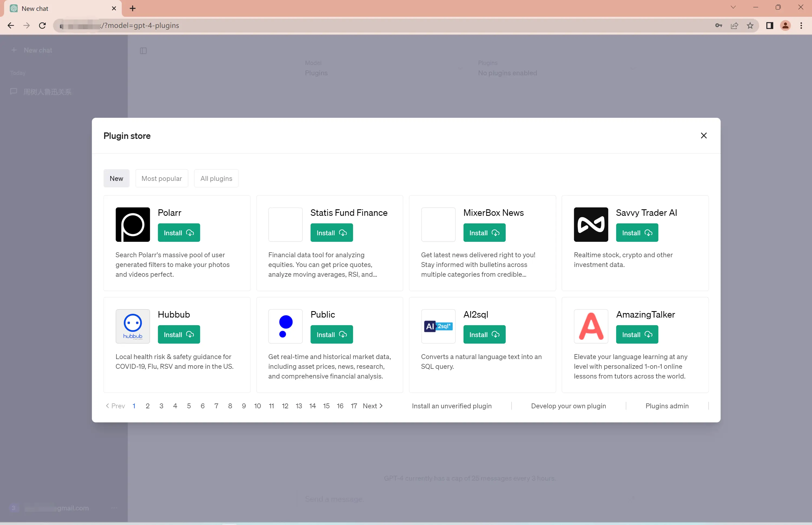Close the Plugin store dialog

pyautogui.click(x=703, y=136)
